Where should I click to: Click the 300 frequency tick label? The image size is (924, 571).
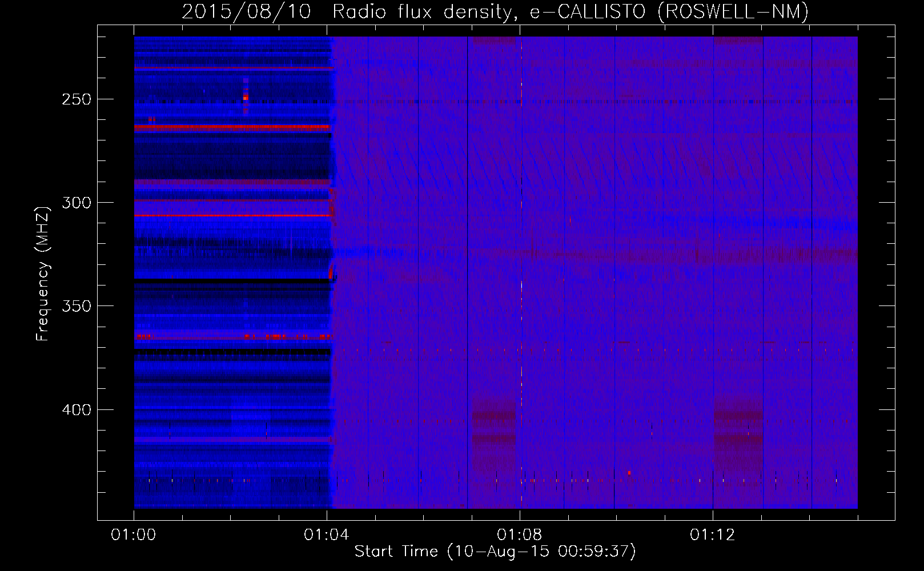tap(77, 203)
